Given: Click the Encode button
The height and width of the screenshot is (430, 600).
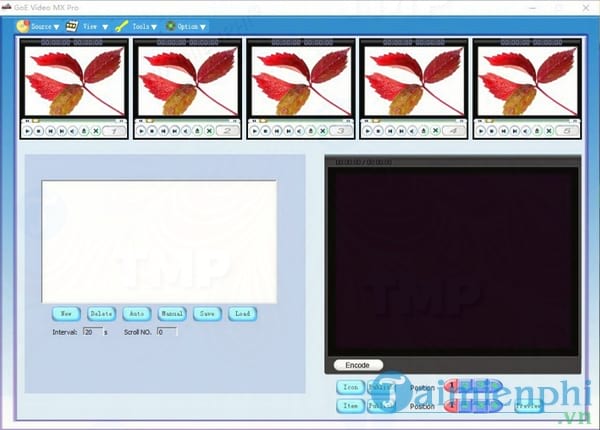Looking at the screenshot, I should point(358,365).
